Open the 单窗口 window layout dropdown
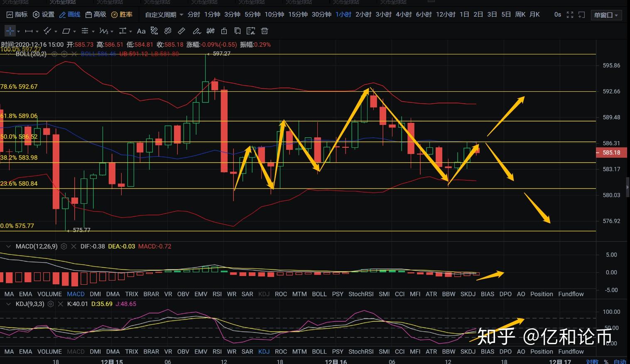 coord(605,15)
